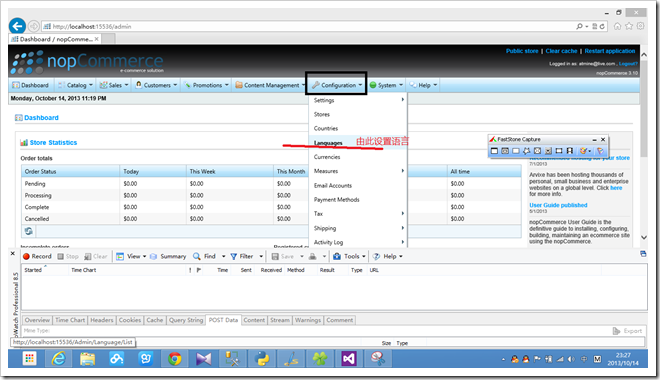
Task: Open the Dashboard menu item
Action: pos(31,85)
